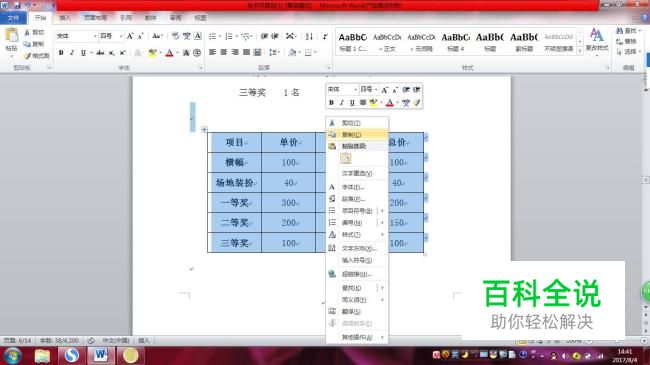Screen dimensions: 650x365
Task: Expand the styles gallery More arrow
Action: click(x=580, y=51)
